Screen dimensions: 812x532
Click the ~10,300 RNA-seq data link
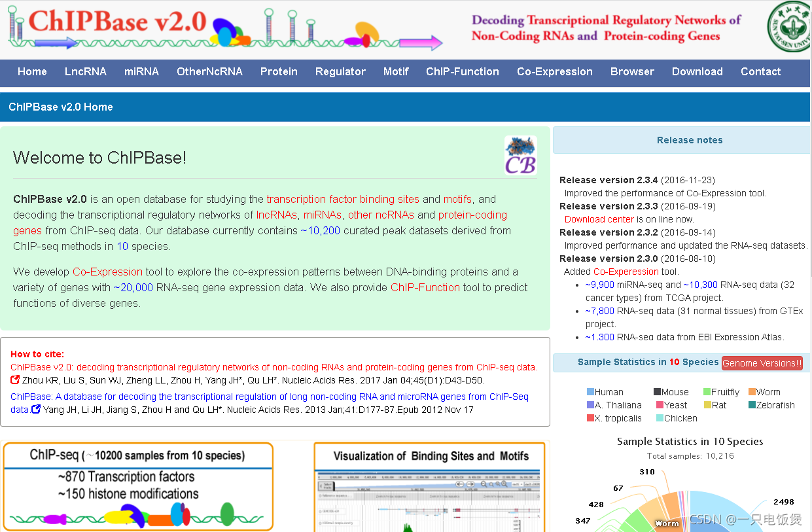(x=701, y=285)
